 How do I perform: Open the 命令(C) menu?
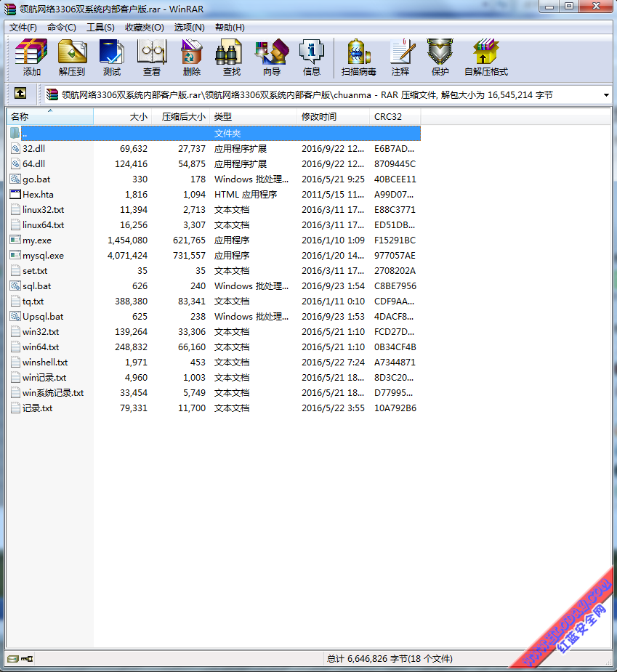click(61, 28)
